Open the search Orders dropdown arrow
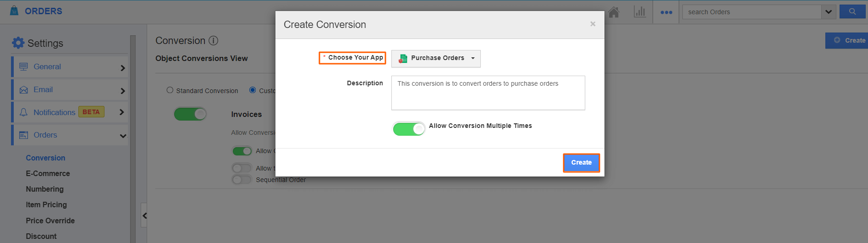Screen dimensions: 868x243 coord(828,12)
